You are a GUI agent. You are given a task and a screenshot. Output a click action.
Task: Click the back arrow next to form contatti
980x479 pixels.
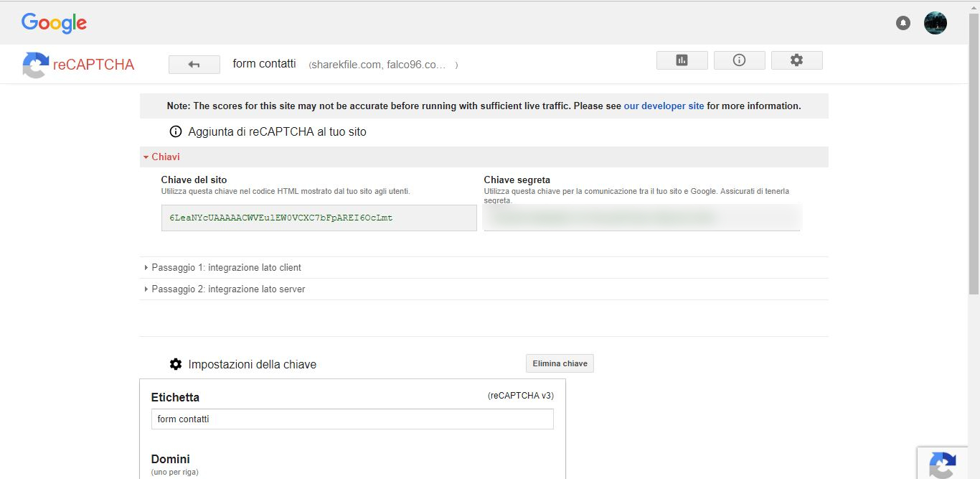[x=194, y=64]
